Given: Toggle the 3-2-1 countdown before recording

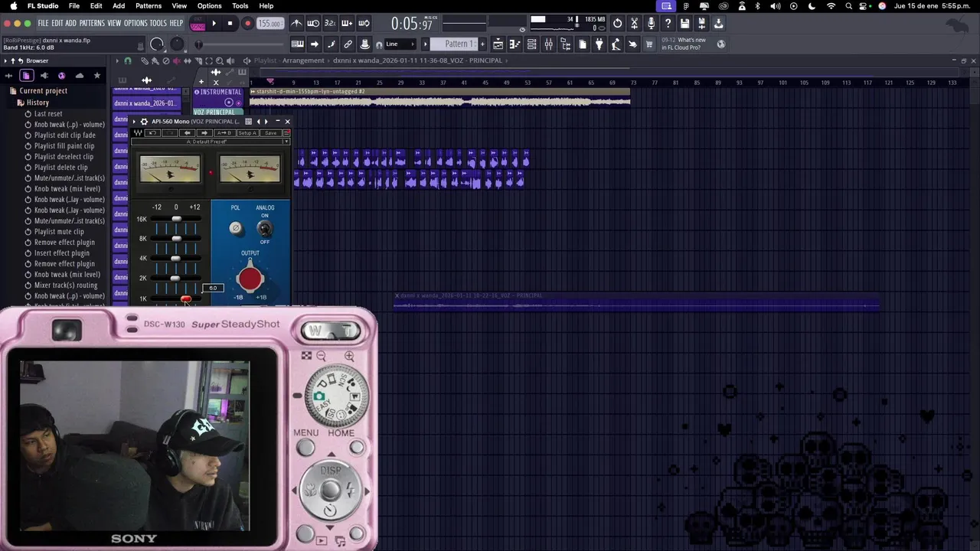Looking at the screenshot, I should 330,24.
